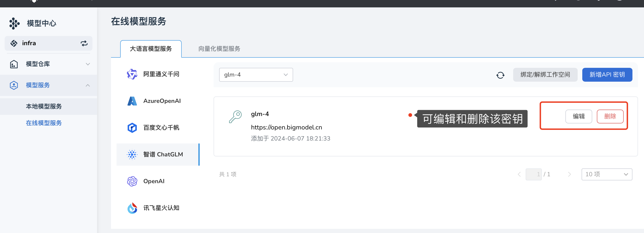Click the 模型服务 sidebar icon
The height and width of the screenshot is (233, 644).
pyautogui.click(x=14, y=85)
